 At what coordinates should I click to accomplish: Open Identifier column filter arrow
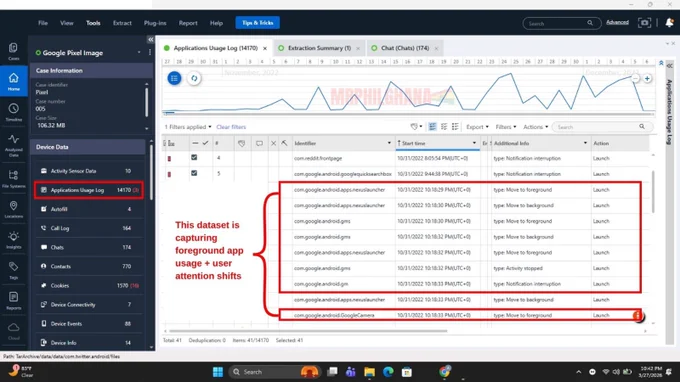(389, 143)
